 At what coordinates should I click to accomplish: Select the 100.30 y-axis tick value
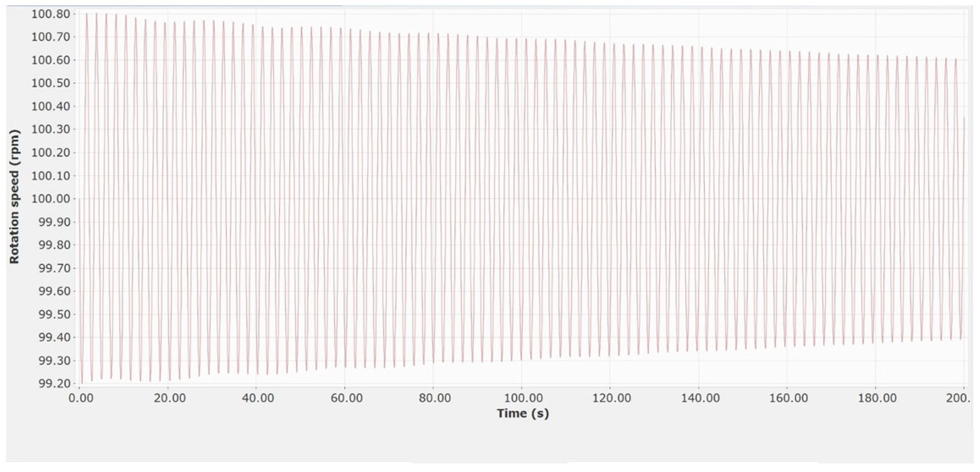coord(51,129)
